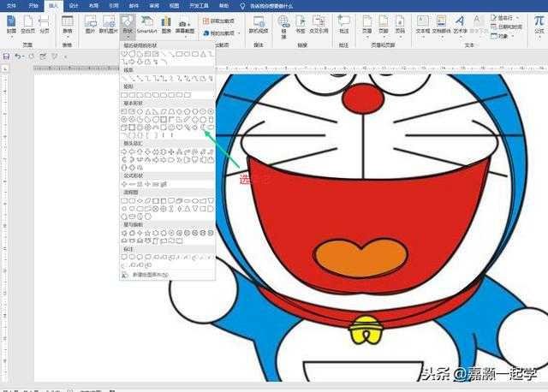Click the right arrow block shape
The height and width of the screenshot is (392, 548).
click(x=124, y=151)
